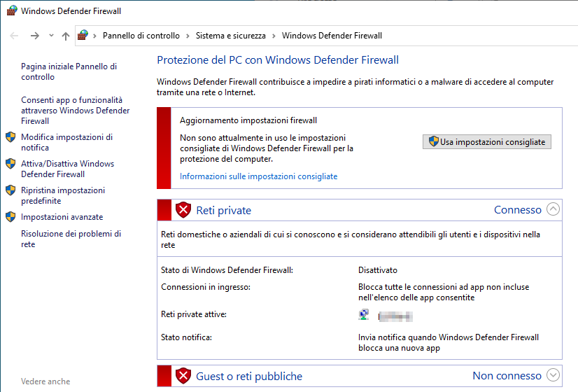This screenshot has width=578, height=392.
Task: Select Windows Defender Firewall breadcrumb
Action: click(332, 36)
